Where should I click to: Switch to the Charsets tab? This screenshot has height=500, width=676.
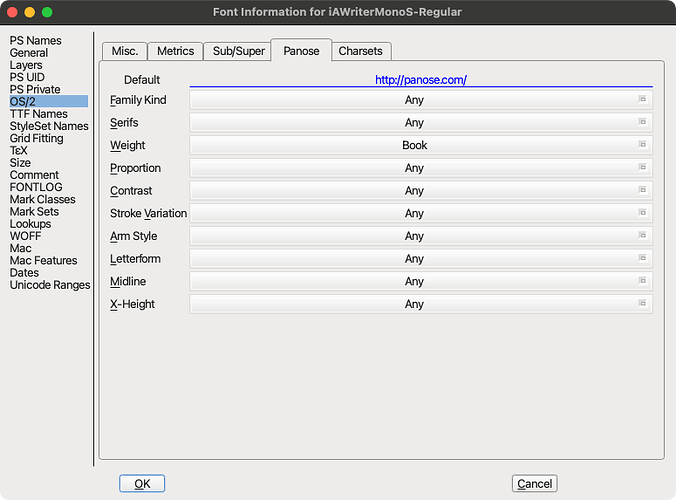(x=360, y=51)
